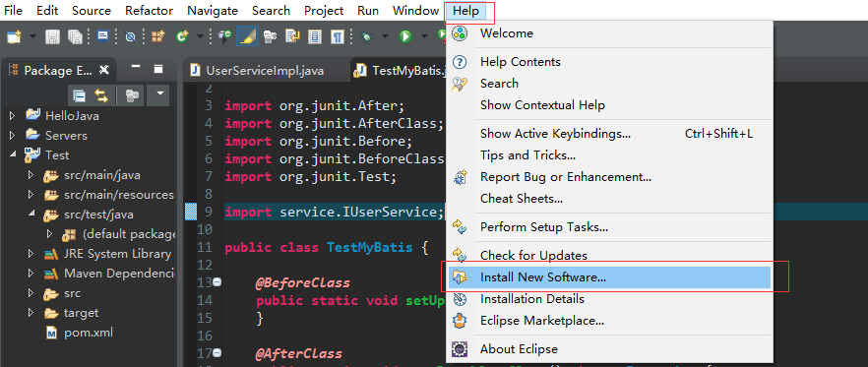The width and height of the screenshot is (868, 367).
Task: Expand the Servers project
Action: click(12, 136)
